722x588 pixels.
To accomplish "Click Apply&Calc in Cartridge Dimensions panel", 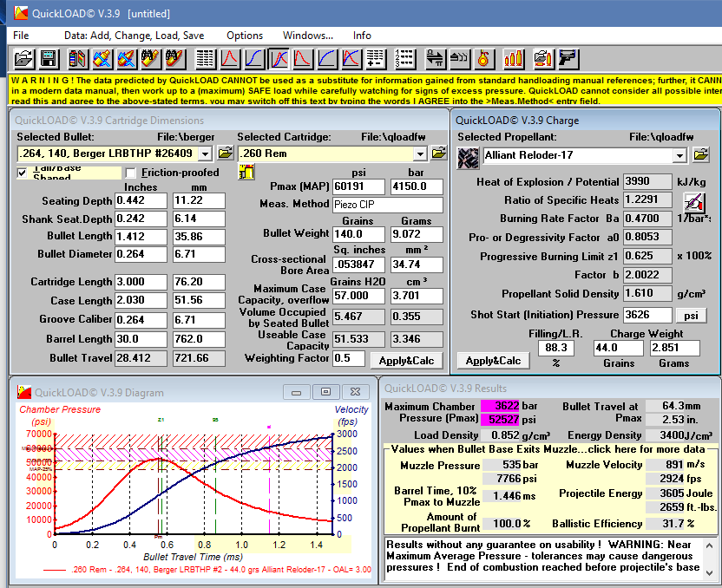I will tap(407, 361).
